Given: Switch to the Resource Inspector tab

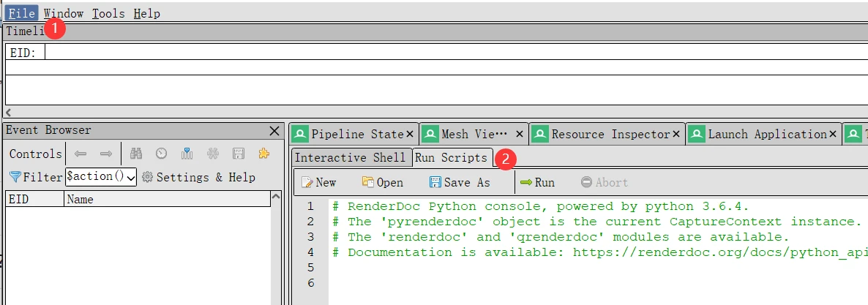Looking at the screenshot, I should click(x=610, y=134).
